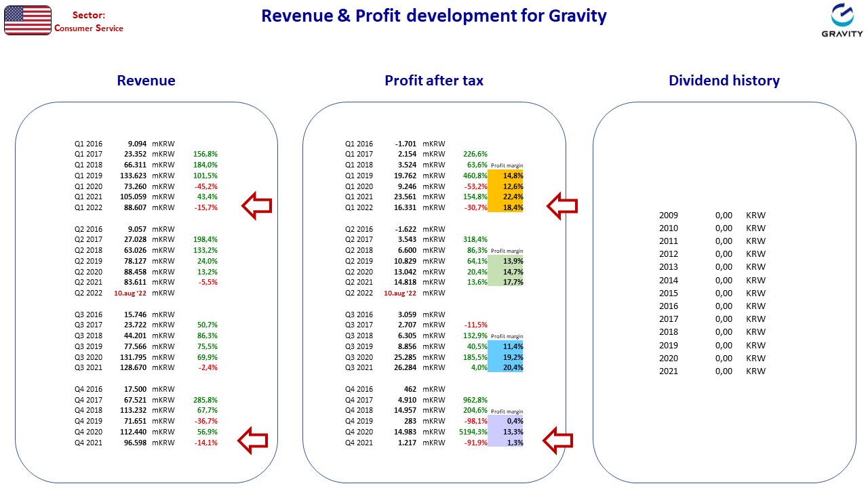The height and width of the screenshot is (488, 868).
Task: Select the Q1 2016 revenue value 9.094
Action: [x=137, y=144]
